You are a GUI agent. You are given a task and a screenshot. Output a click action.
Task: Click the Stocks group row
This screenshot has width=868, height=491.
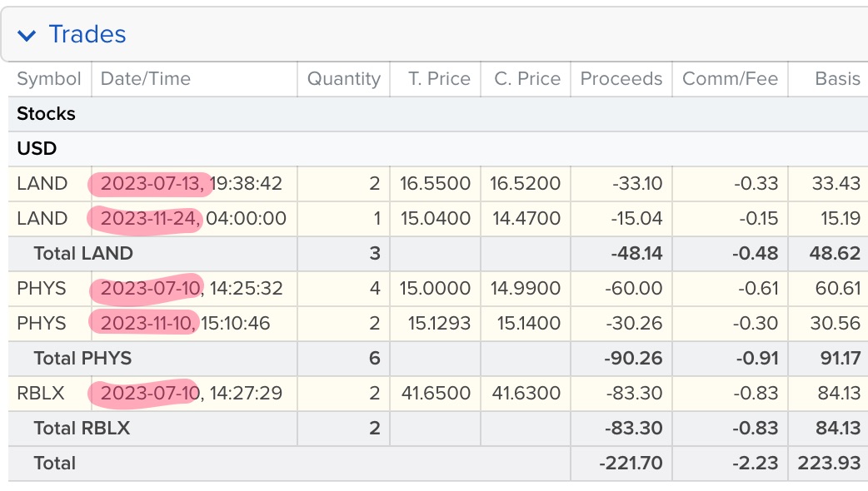coord(438,114)
